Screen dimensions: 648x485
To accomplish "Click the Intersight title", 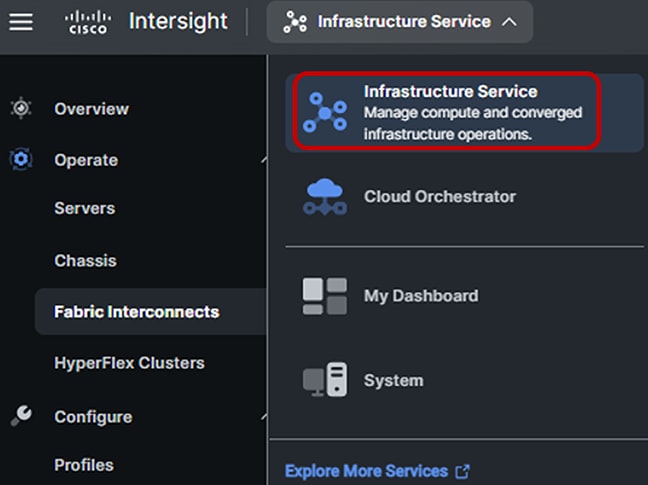I will pos(178,21).
